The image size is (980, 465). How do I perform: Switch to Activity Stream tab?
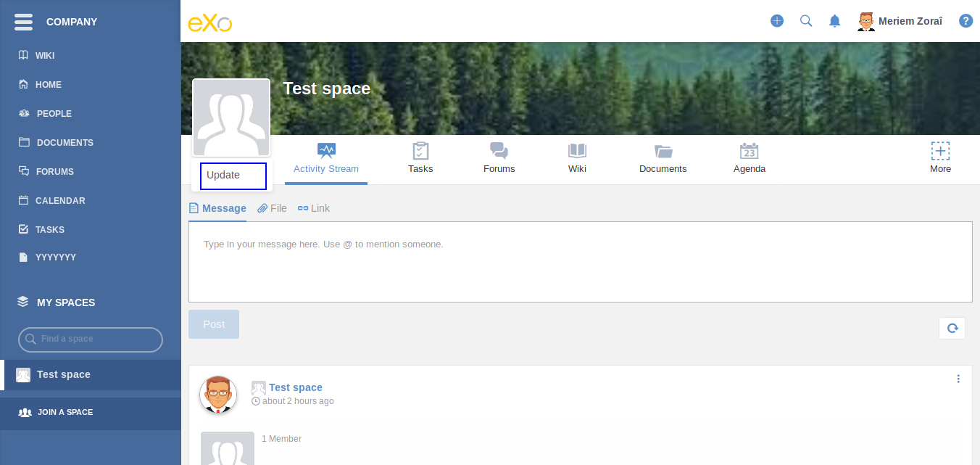[326, 160]
